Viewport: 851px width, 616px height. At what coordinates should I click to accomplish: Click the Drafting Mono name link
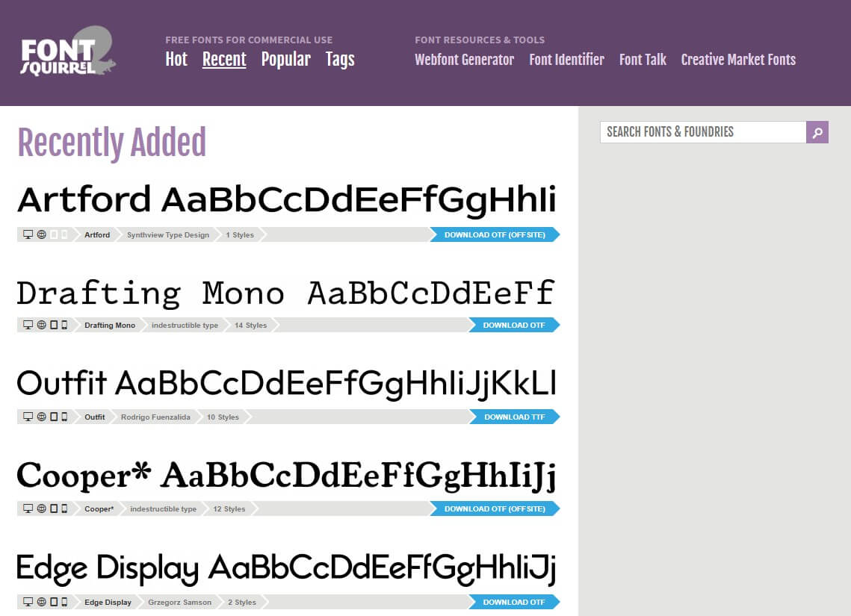[x=110, y=325]
